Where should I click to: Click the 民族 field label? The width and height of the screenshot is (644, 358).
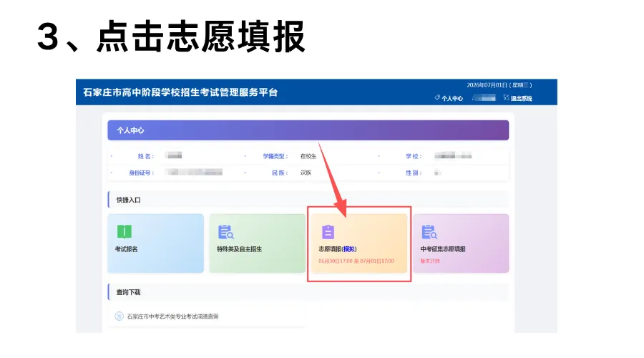(280, 173)
